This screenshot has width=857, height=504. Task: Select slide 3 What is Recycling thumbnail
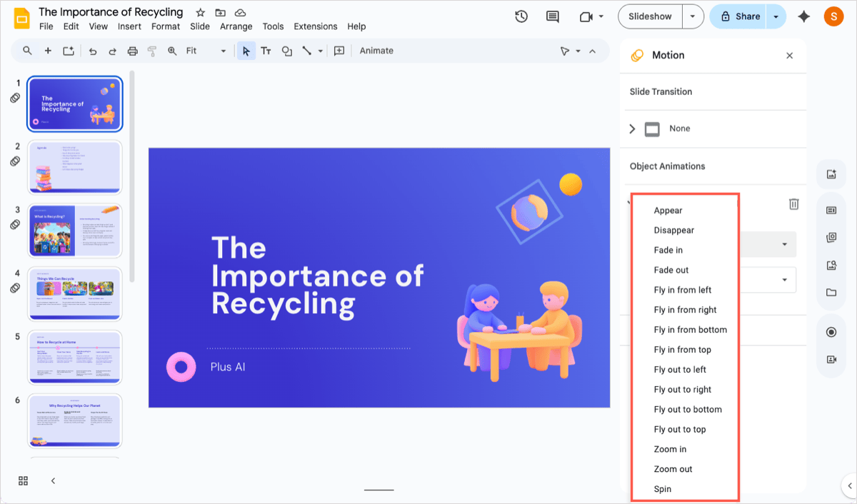(x=75, y=230)
